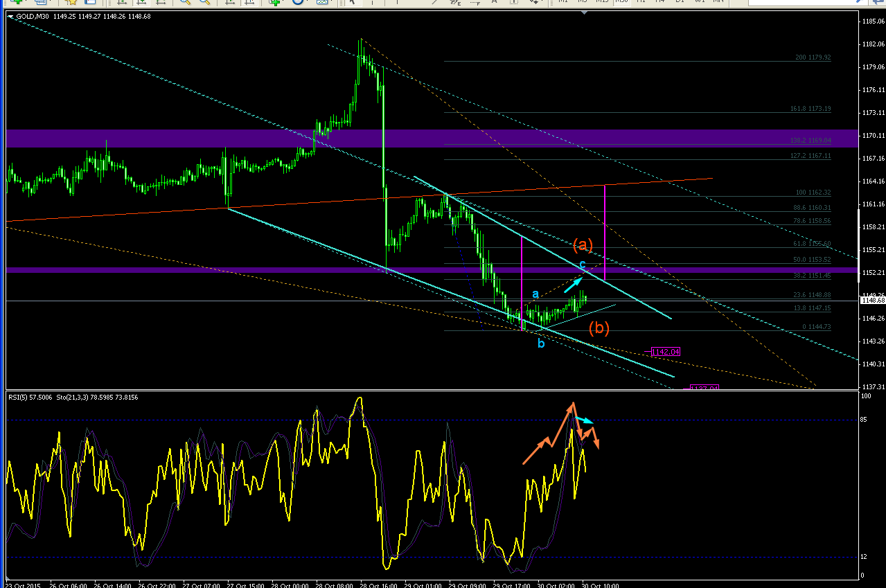886x588 pixels.
Task: Click the 1140.31 price on the axis
Action: (874, 364)
